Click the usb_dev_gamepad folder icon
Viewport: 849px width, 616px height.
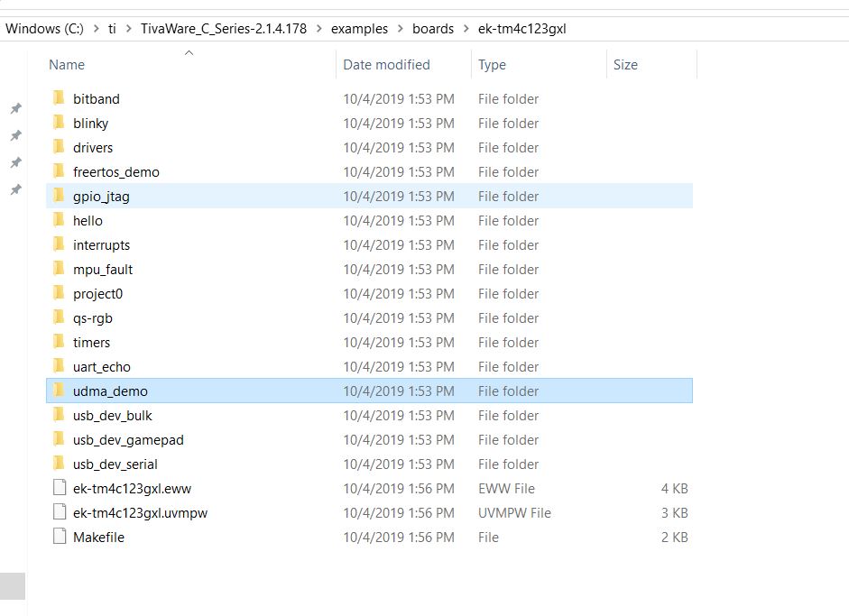pyautogui.click(x=59, y=439)
